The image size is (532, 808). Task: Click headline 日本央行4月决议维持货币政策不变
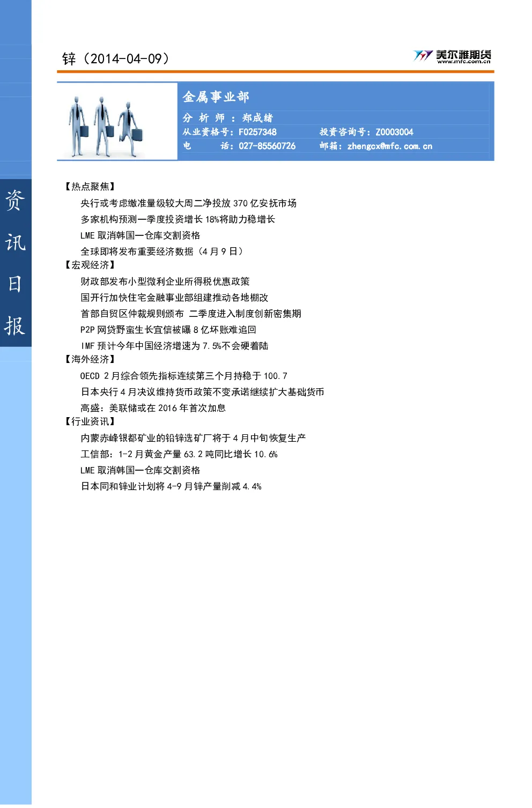pyautogui.click(x=202, y=392)
